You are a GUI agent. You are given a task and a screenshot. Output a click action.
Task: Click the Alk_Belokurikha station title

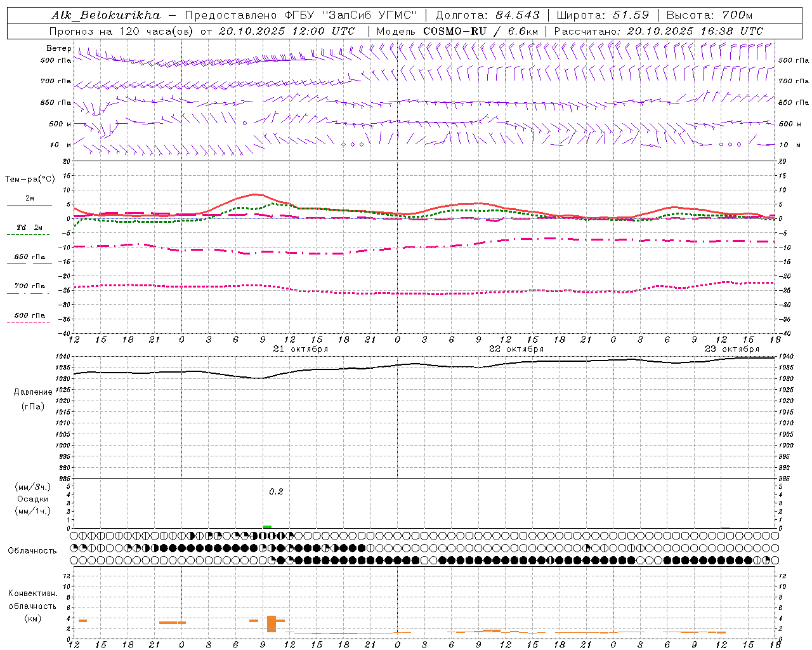[x=106, y=15]
